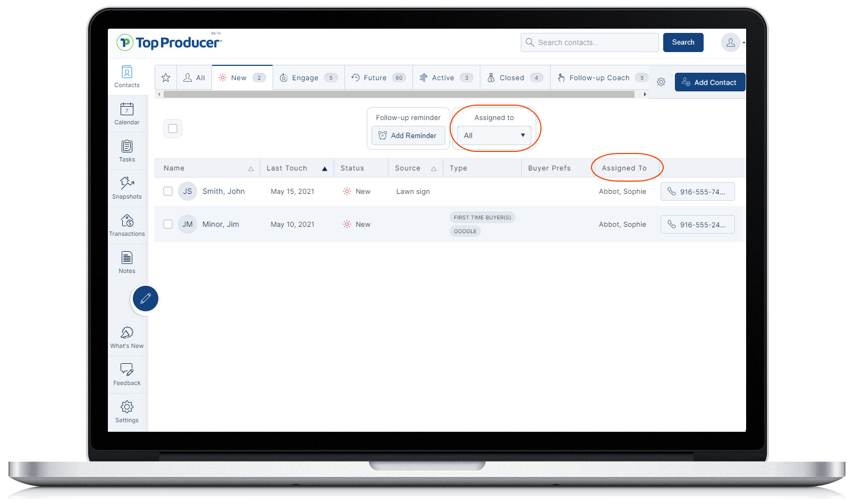Open the Minor, Jim contact
The image size is (854, 504).
tap(221, 224)
